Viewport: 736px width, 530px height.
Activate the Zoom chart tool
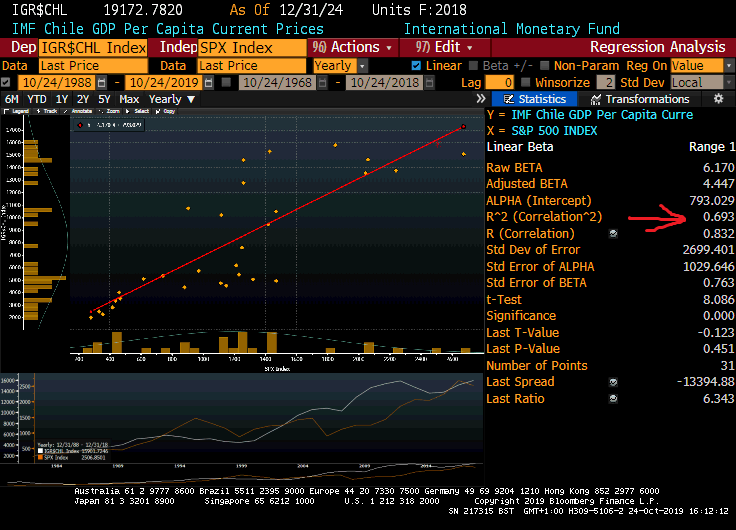(109, 111)
